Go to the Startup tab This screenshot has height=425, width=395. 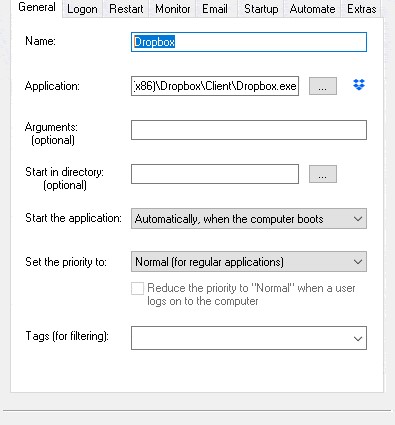click(x=261, y=9)
